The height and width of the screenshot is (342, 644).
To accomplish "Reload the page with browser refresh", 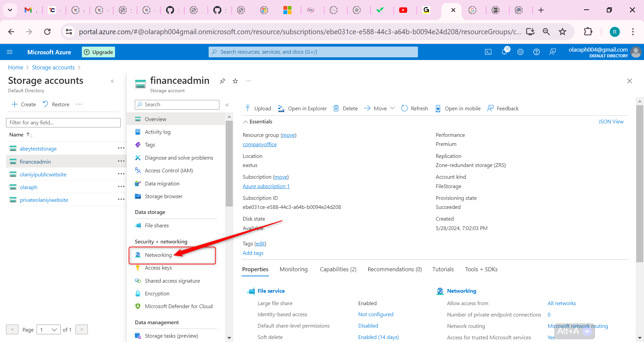I will (47, 32).
